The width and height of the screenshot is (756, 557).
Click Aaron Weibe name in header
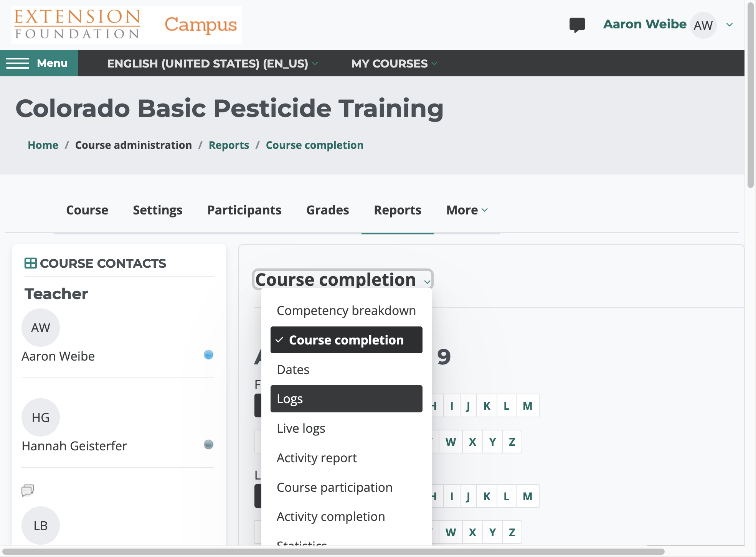pos(645,24)
